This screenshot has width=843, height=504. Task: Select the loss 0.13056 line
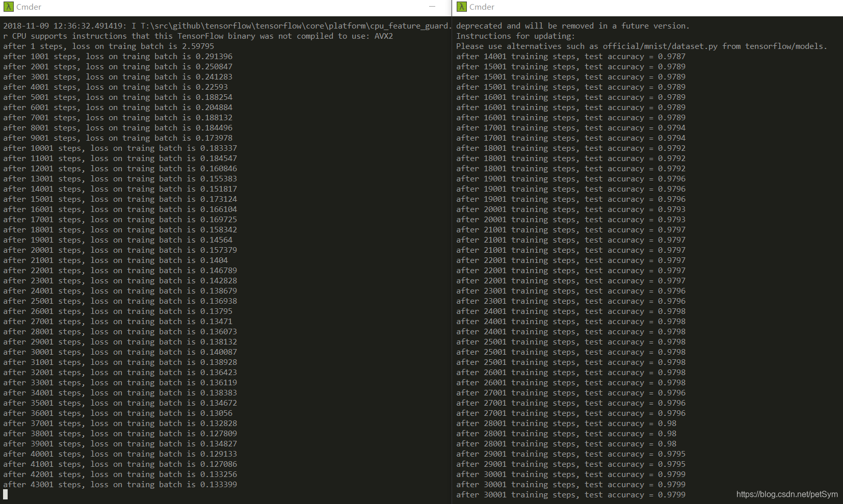[118, 413]
